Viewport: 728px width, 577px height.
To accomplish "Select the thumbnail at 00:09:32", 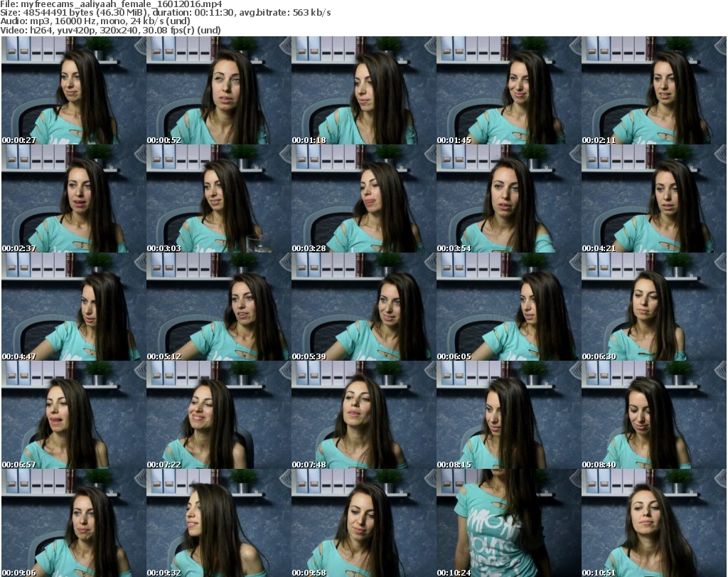I will point(219,523).
